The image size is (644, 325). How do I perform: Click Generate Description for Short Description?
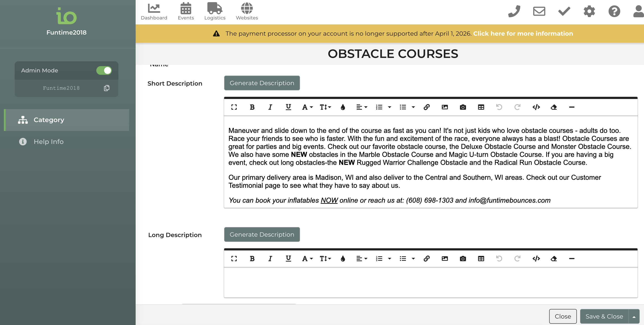click(262, 83)
